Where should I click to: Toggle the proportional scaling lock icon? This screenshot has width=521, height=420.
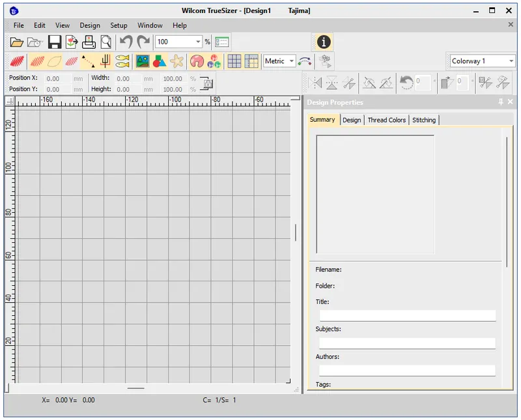[206, 83]
